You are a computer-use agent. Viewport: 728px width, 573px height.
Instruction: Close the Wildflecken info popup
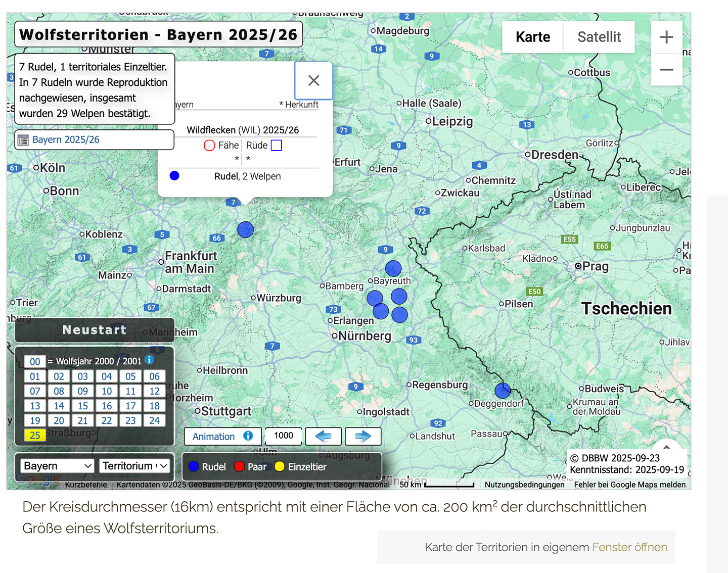(x=313, y=80)
